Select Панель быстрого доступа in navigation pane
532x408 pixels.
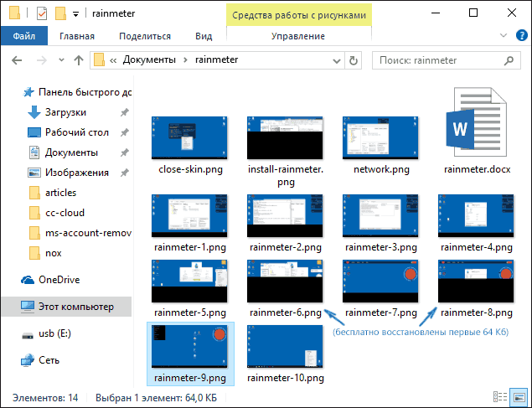click(77, 92)
